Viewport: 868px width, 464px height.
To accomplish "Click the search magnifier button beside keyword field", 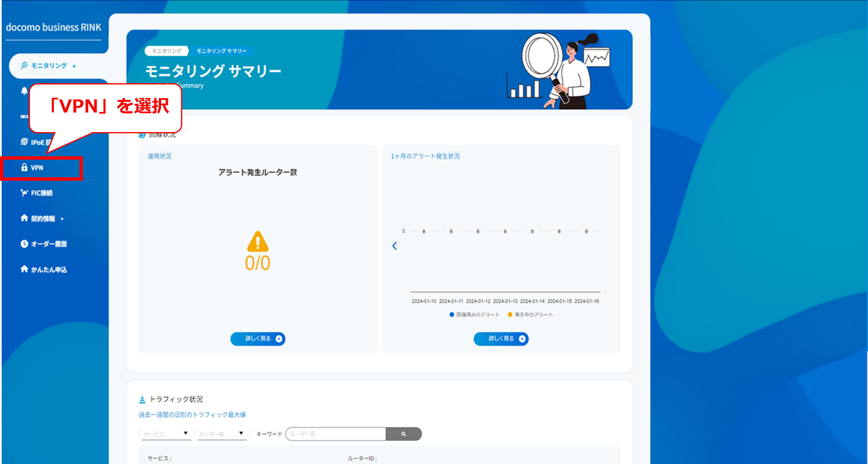I will pyautogui.click(x=403, y=434).
